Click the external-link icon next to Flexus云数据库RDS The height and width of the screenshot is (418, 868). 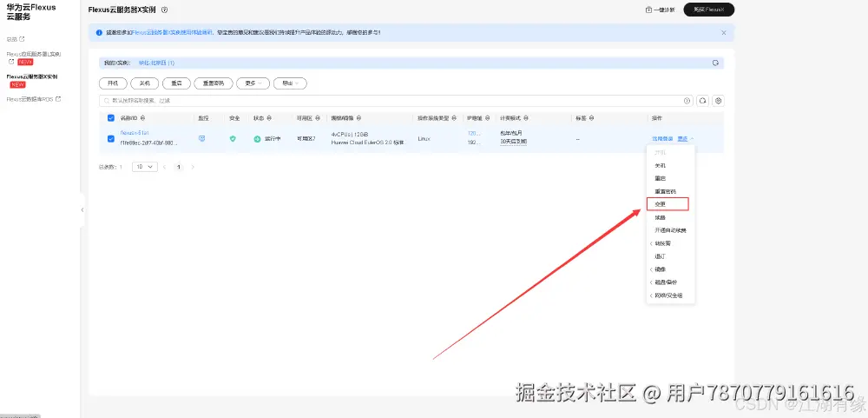[58, 99]
